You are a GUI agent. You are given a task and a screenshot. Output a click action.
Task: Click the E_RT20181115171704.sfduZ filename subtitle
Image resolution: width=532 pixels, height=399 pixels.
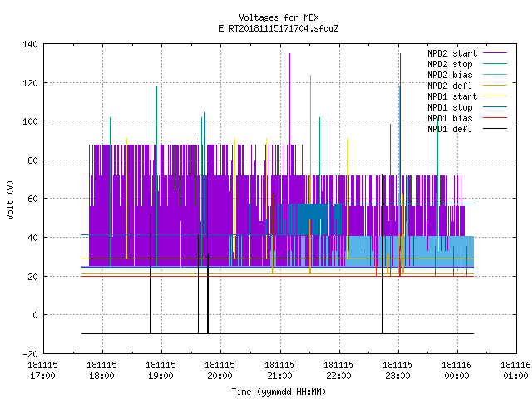coord(278,28)
